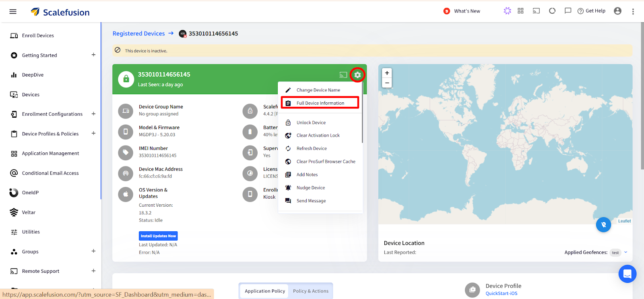Zoom in on the map
The image size is (644, 299).
coord(387,73)
